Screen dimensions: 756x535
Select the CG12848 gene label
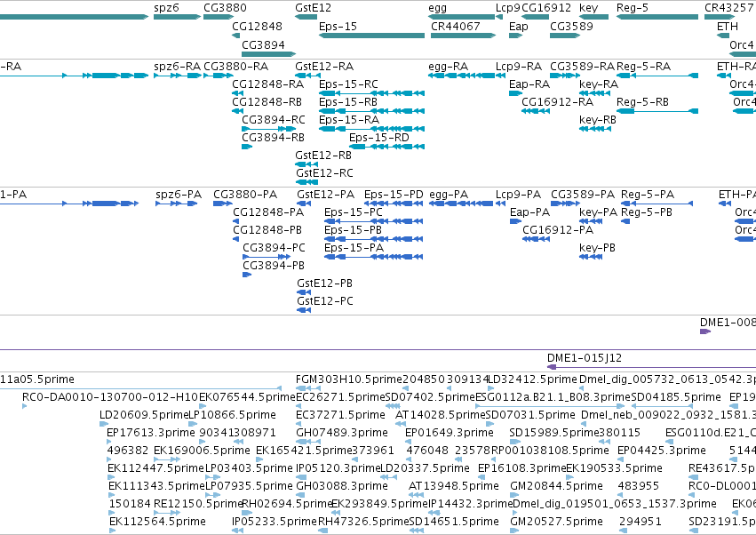tap(257, 26)
